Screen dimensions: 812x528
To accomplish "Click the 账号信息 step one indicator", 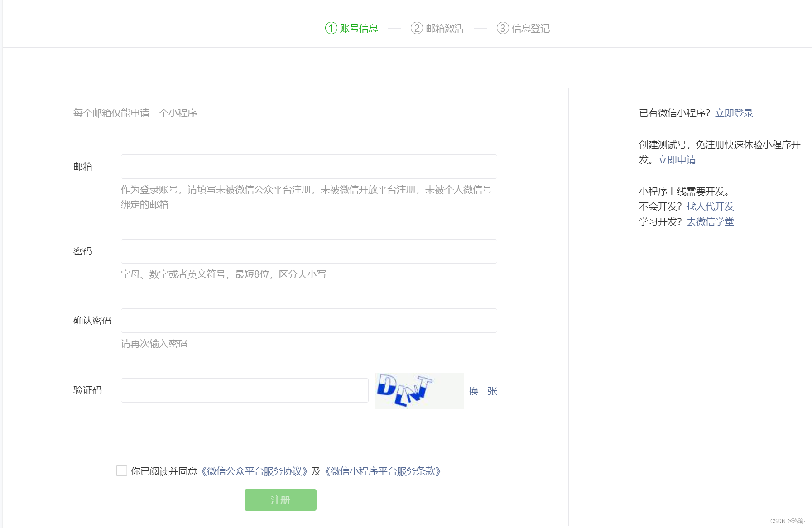I will click(351, 28).
